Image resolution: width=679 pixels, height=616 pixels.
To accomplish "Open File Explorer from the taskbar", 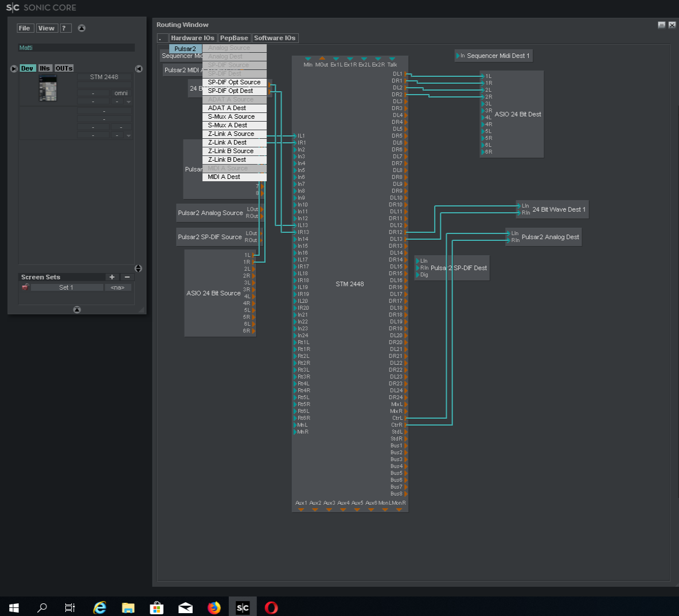I will [x=128, y=607].
